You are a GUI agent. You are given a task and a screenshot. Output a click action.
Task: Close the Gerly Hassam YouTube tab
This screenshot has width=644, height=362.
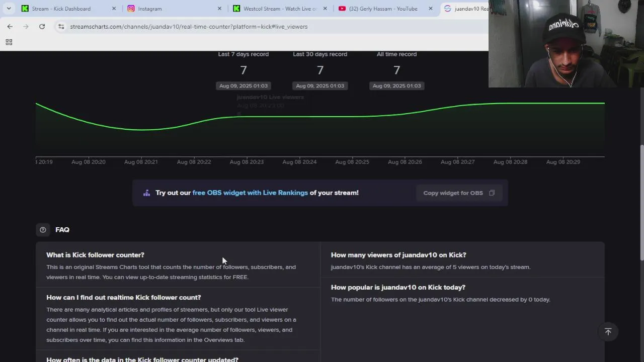(431, 9)
